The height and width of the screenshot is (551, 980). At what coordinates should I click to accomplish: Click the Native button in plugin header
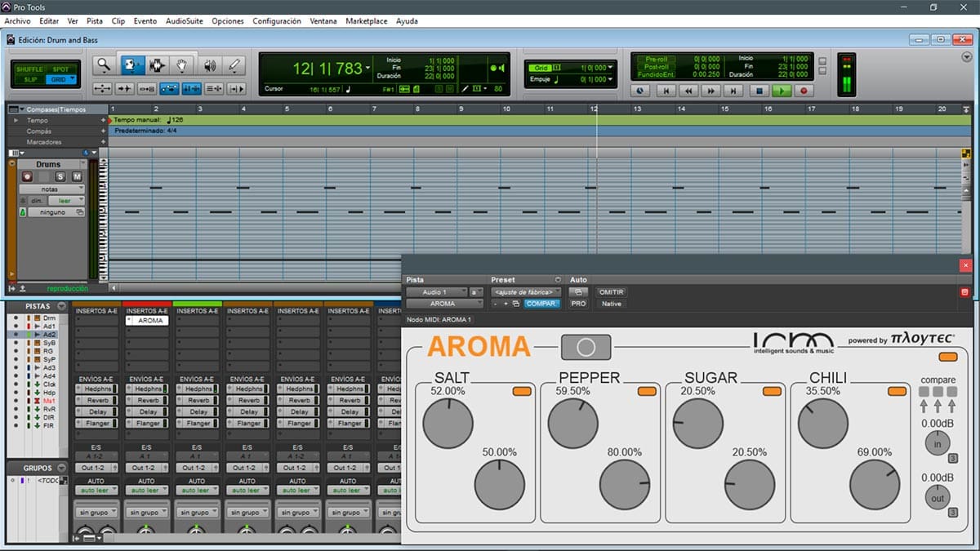[611, 304]
